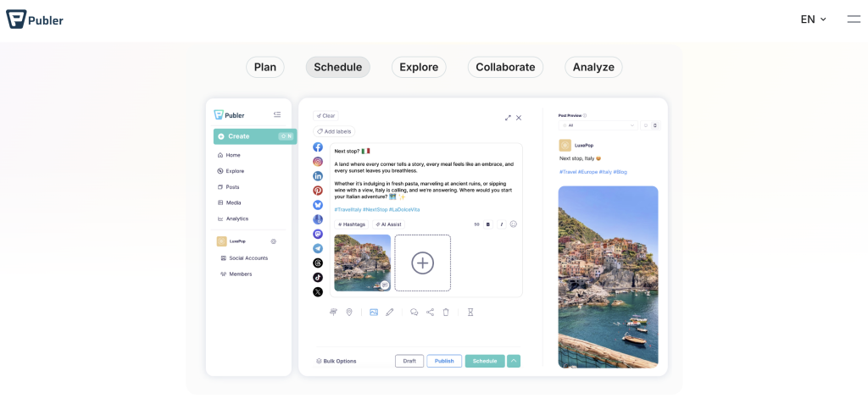
Task: Switch to the Plan tab
Action: coord(264,68)
